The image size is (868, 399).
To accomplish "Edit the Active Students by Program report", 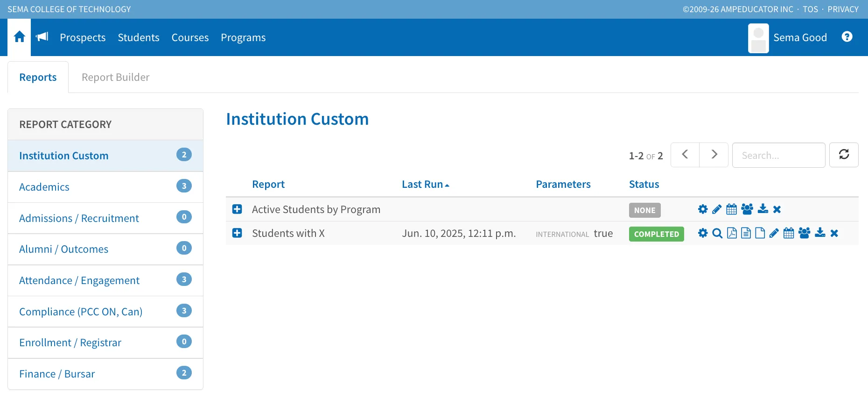I will (717, 209).
